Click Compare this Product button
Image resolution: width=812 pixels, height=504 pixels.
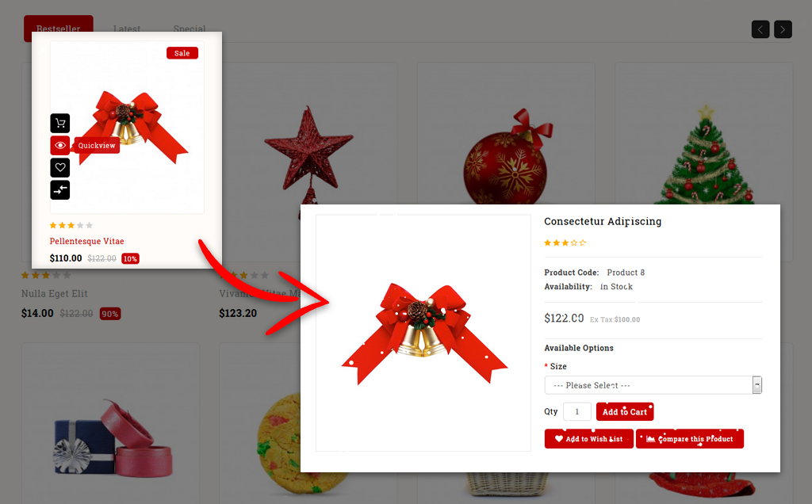click(690, 439)
